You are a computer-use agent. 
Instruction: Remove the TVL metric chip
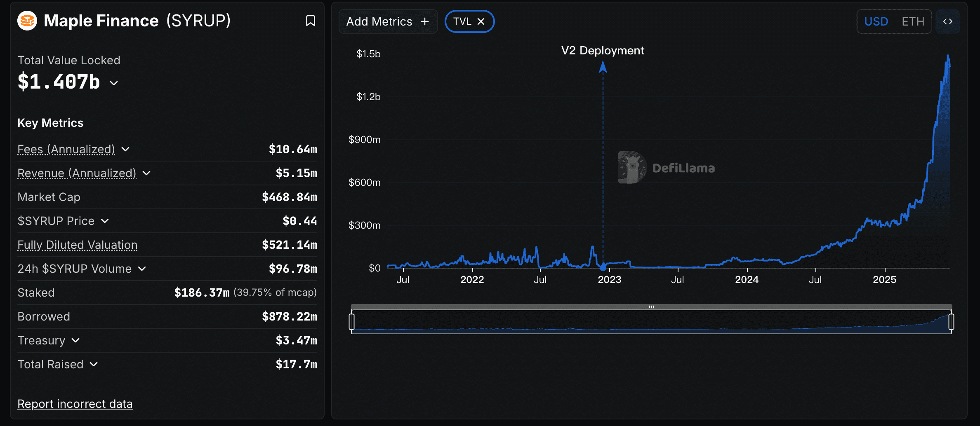(x=481, y=21)
